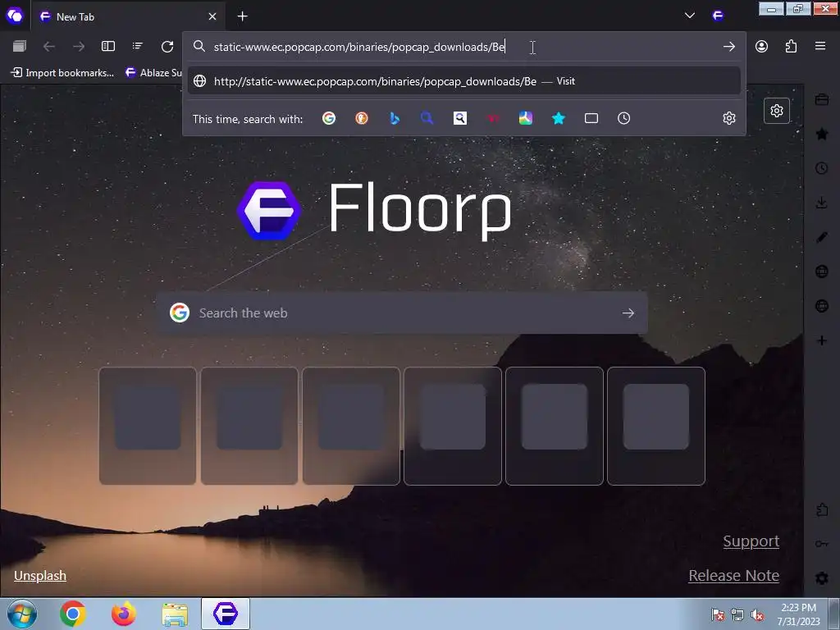Open the Unsplash credit link
The width and height of the screenshot is (840, 630).
point(40,575)
